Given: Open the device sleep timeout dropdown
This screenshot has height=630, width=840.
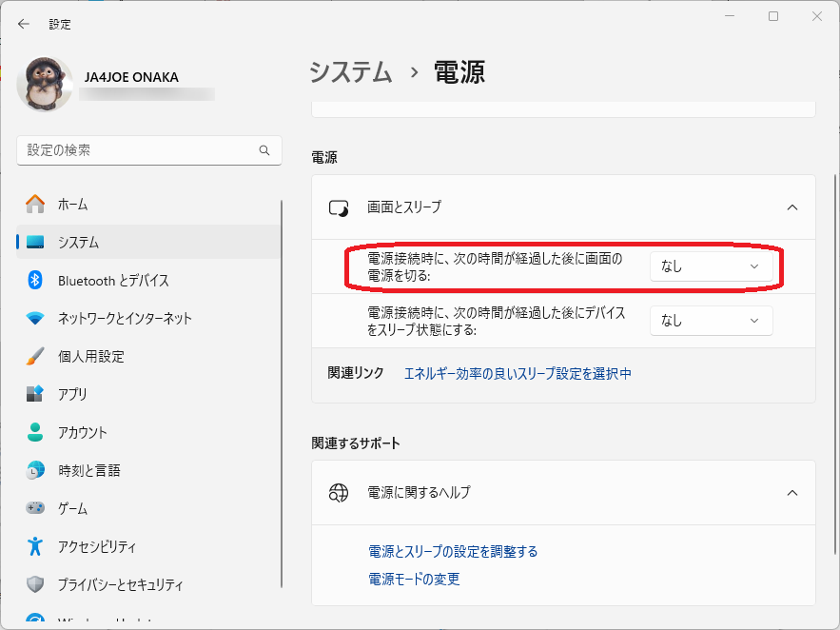Looking at the screenshot, I should (711, 321).
